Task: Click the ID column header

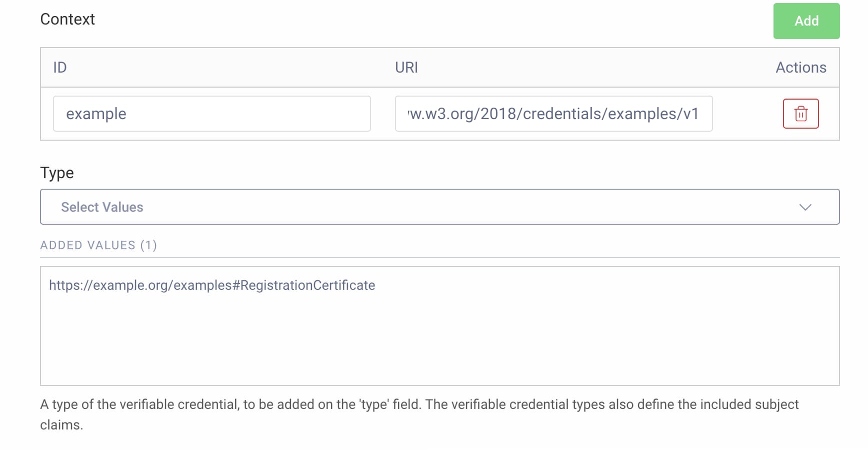Action: point(59,67)
